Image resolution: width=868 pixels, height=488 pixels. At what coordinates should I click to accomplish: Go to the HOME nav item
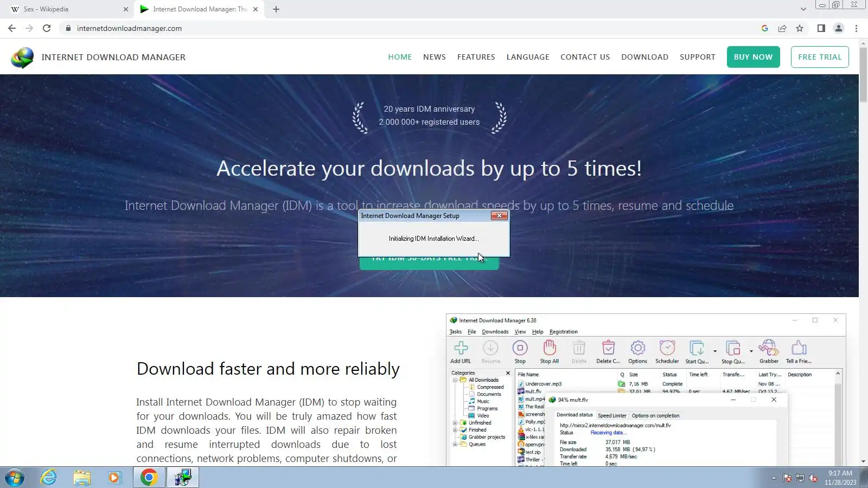pos(400,57)
